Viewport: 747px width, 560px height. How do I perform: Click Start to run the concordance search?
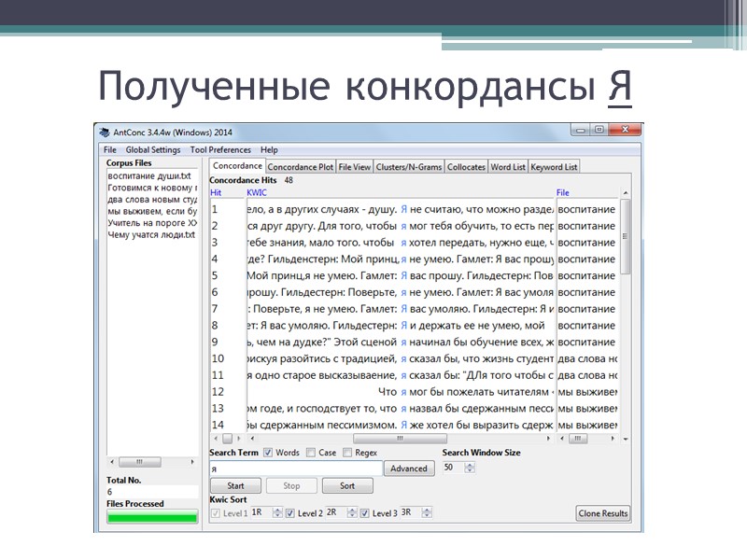(x=233, y=485)
